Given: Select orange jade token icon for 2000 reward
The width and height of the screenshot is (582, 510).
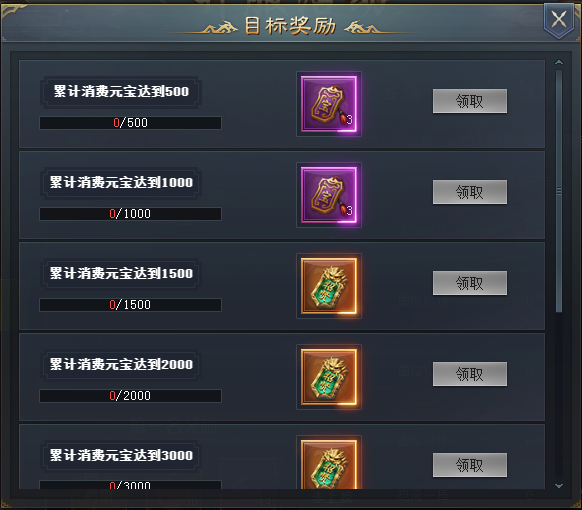Looking at the screenshot, I should (329, 377).
